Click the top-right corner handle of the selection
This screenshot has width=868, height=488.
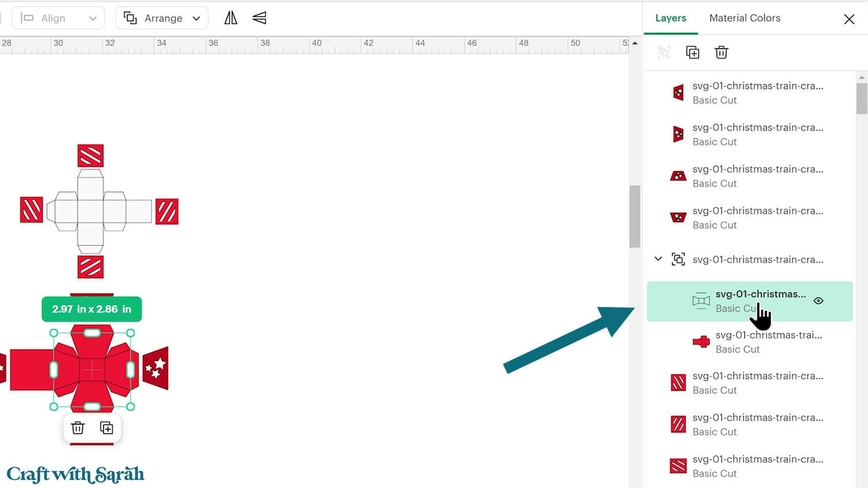[131, 333]
